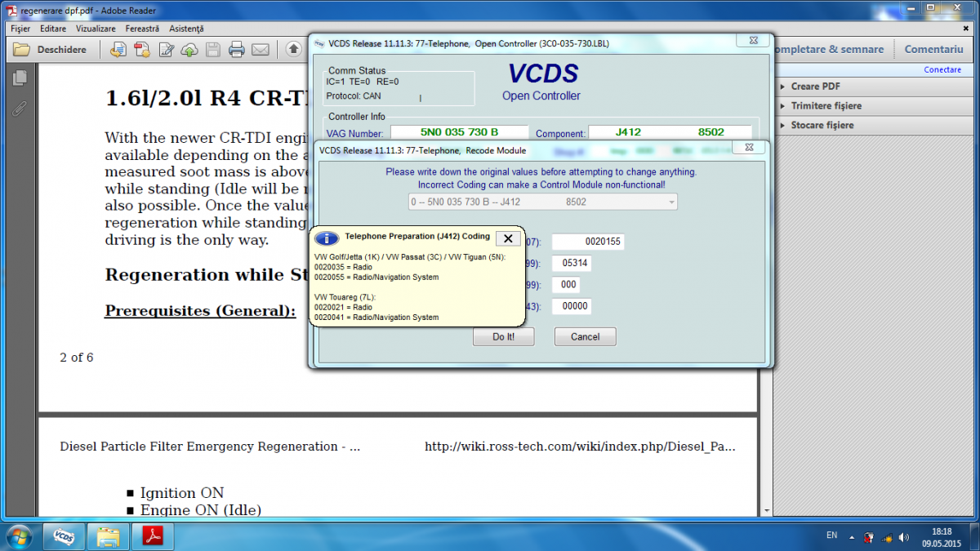980x551 pixels.
Task: Dismiss the Telephone Preparation coding tooltip
Action: (x=508, y=238)
